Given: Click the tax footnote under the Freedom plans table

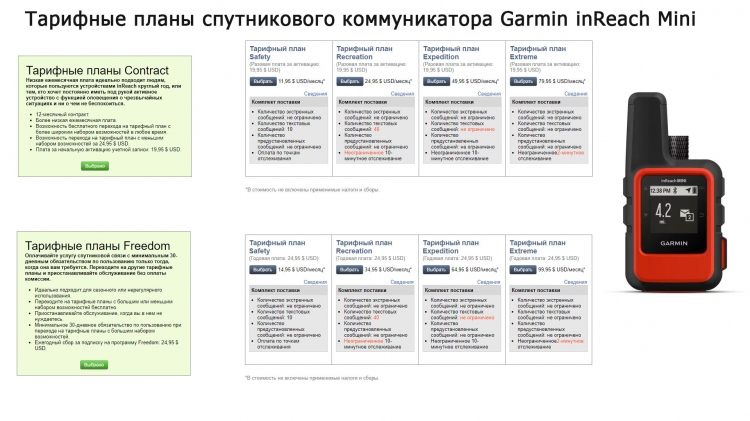Looking at the screenshot, I should tap(312, 378).
